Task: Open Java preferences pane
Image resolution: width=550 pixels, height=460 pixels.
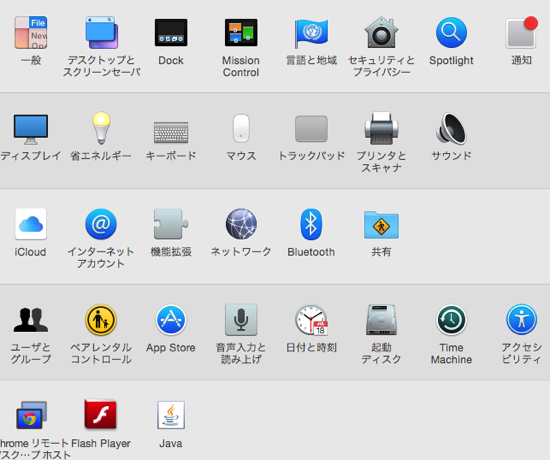Action: 171,415
